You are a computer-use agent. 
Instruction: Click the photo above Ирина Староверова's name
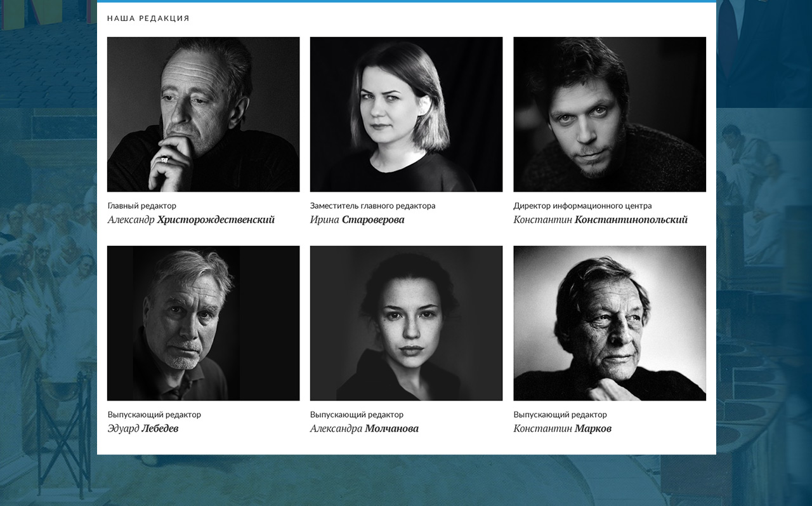406,114
